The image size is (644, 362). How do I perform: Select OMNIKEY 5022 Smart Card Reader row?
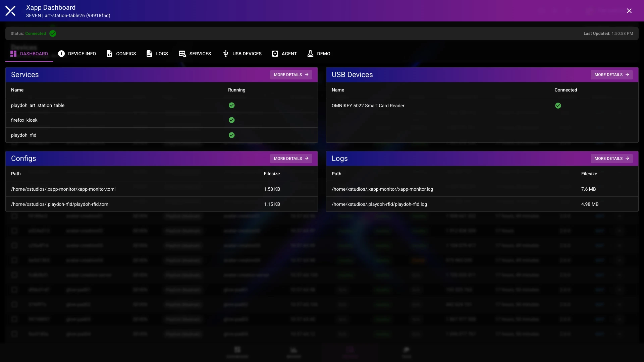tap(482, 106)
